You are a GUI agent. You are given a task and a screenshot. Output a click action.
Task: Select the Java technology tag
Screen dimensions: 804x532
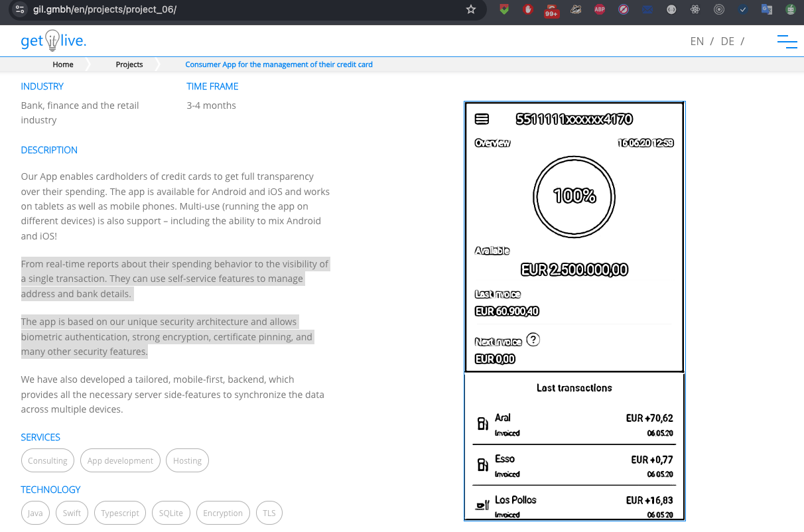click(x=35, y=513)
